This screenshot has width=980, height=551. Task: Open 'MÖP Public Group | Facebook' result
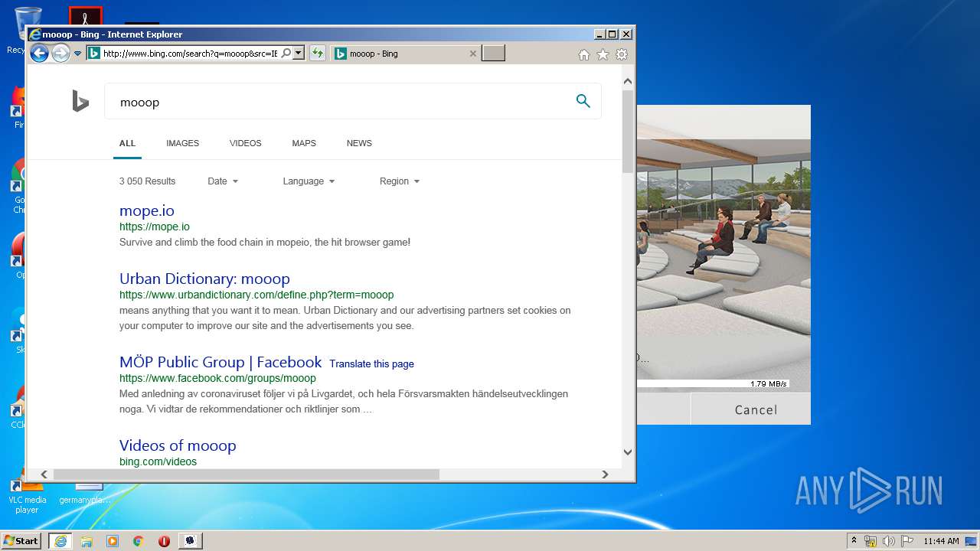coord(220,362)
